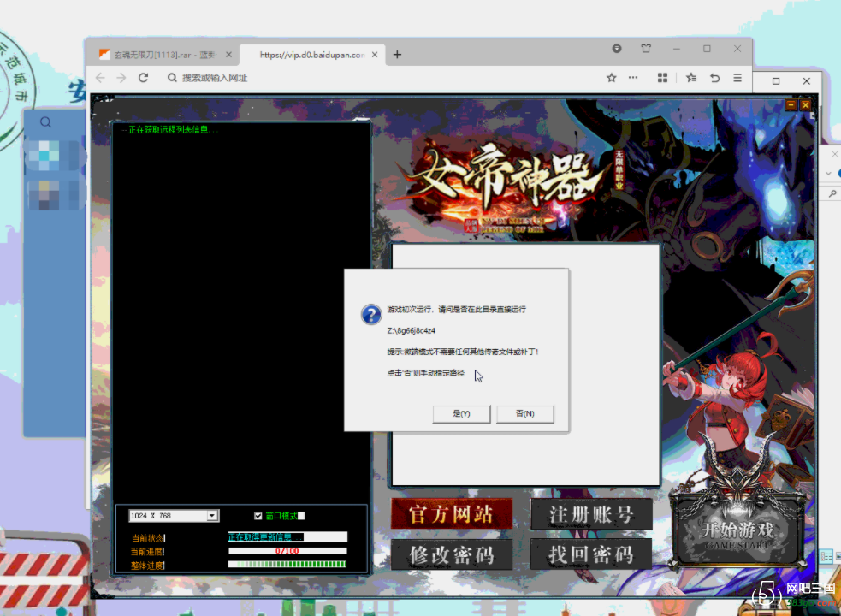This screenshot has height=616, width=841.
Task: Open the browser apps grid icon
Action: [662, 78]
